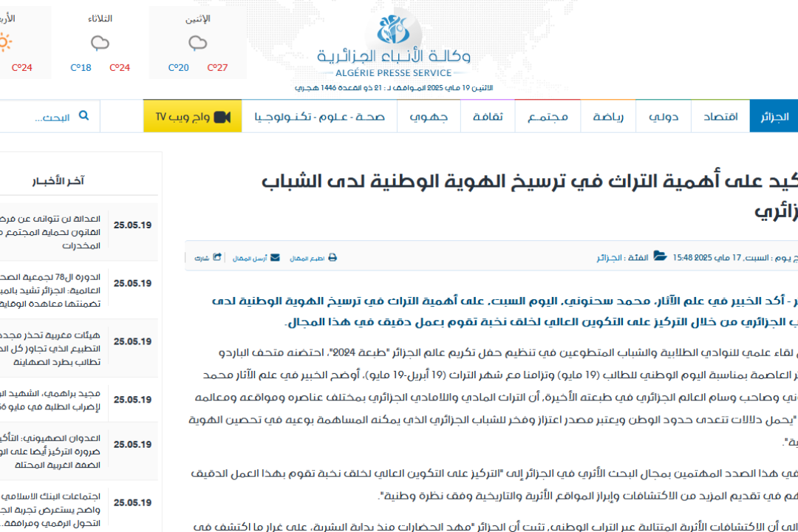This screenshot has height=532, width=798.
Task: Click the sun weather icon
Action: coord(6,43)
